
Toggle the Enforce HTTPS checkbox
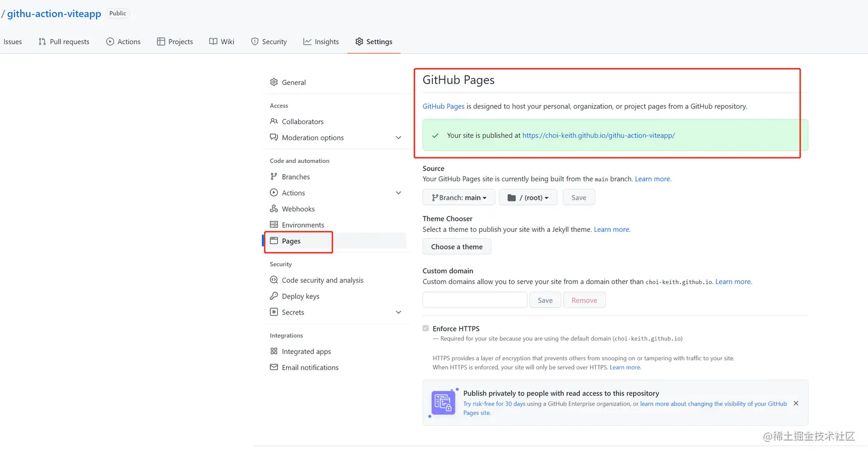[x=425, y=328]
